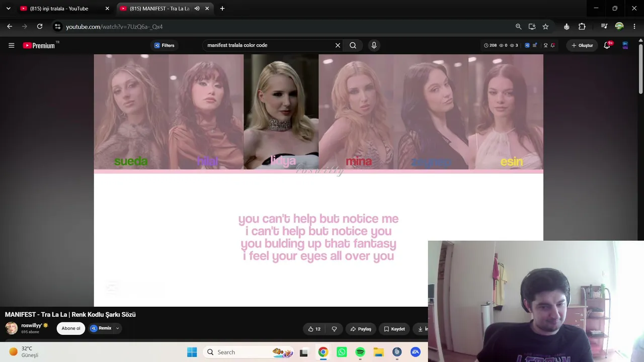The width and height of the screenshot is (644, 362).
Task: Save the video with Kaydet
Action: (x=394, y=329)
